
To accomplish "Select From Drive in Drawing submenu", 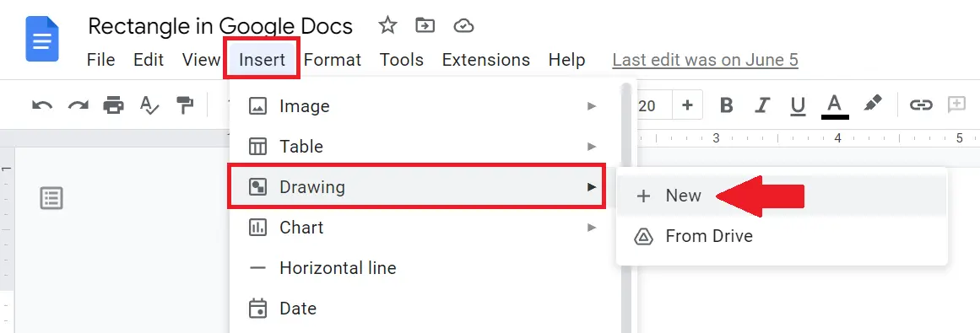I will click(782, 236).
